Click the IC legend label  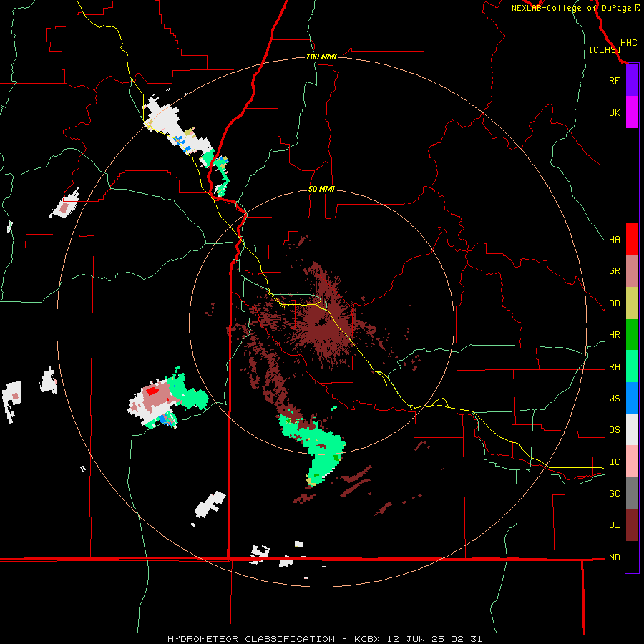coord(614,462)
